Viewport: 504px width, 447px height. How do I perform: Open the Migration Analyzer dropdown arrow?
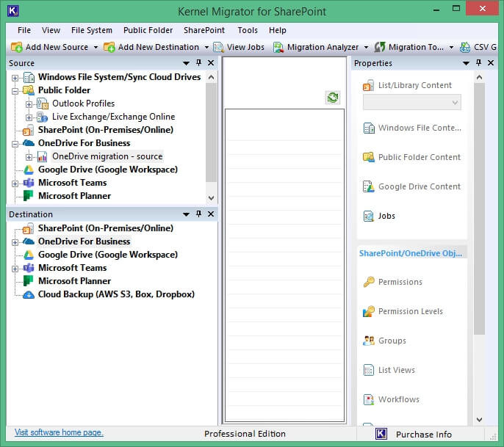click(x=366, y=48)
